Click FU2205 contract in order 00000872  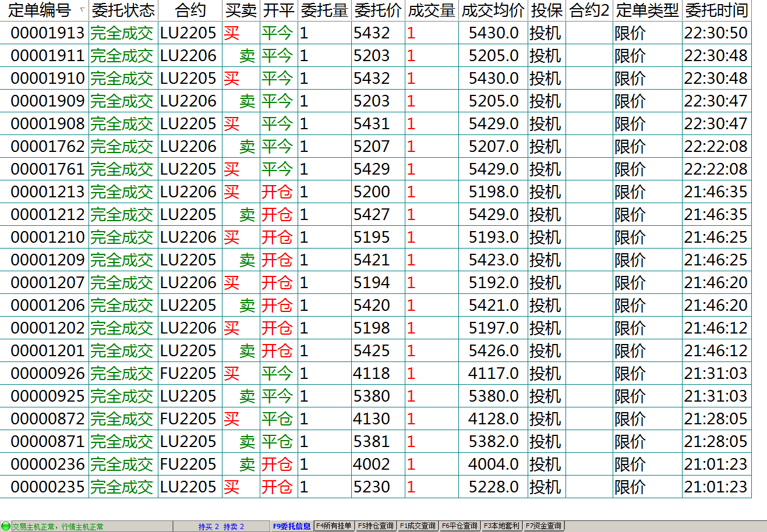point(188,419)
